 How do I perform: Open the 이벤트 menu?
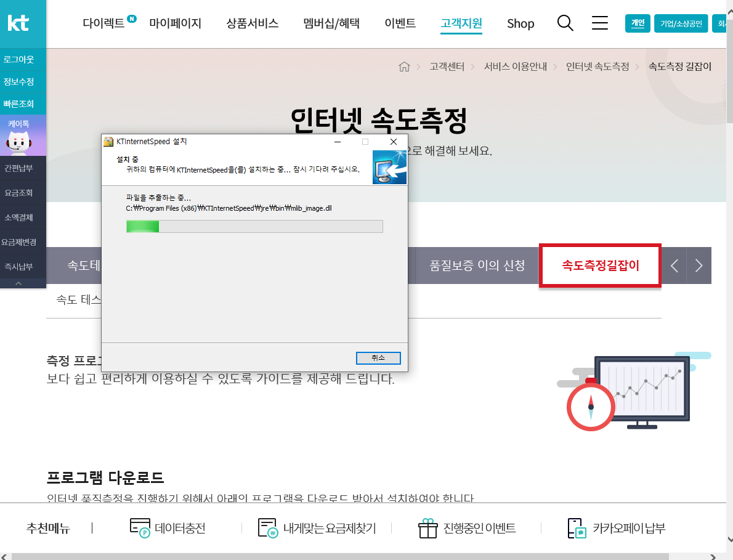pos(400,23)
